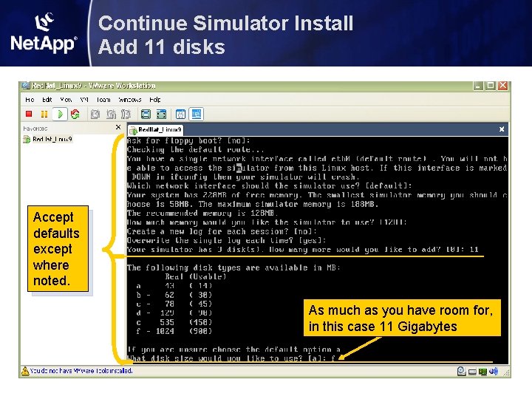The height and width of the screenshot is (399, 532).
Task: Click the green Power On play icon
Action: 60,115
